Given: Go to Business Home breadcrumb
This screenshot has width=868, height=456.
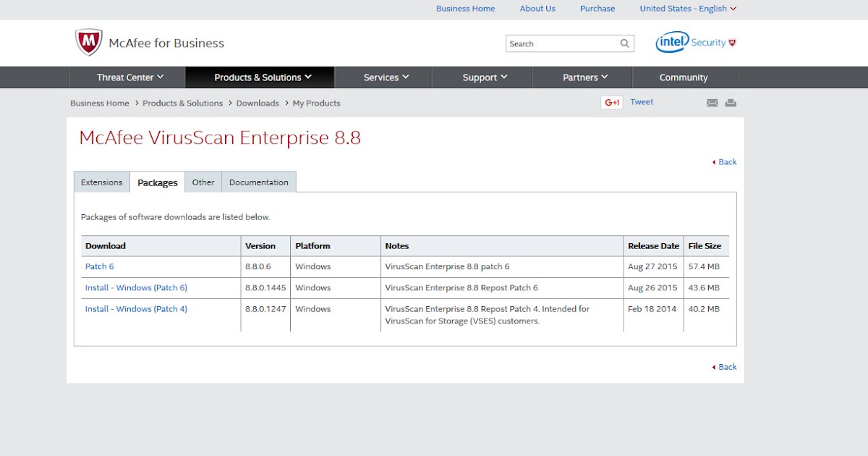Looking at the screenshot, I should 100,104.
